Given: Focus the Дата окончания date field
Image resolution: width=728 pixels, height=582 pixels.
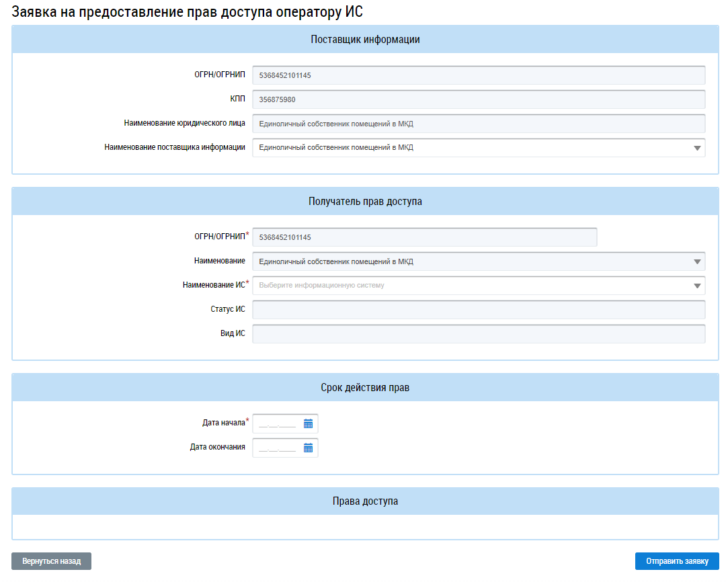Looking at the screenshot, I should coord(277,448).
